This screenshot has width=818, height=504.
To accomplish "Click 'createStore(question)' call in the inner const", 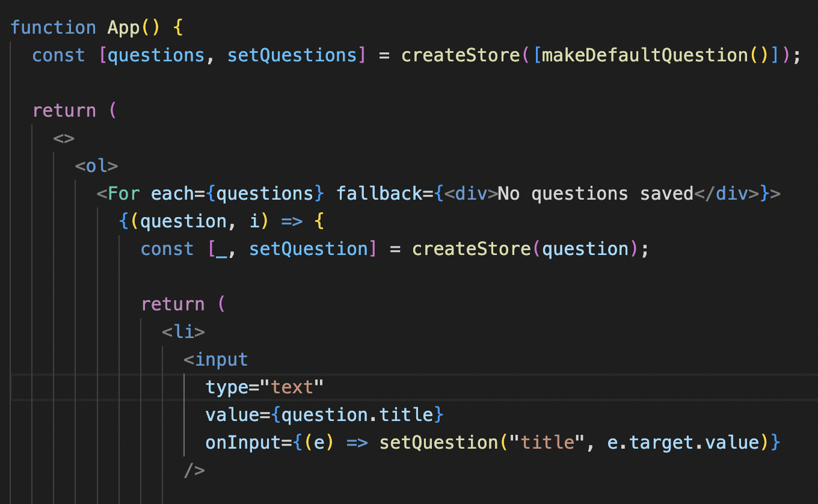I will (x=526, y=249).
